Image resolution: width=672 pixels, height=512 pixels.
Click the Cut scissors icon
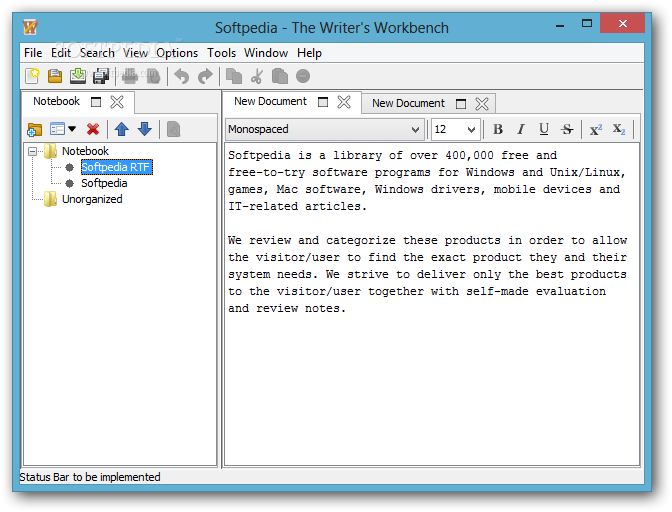pyautogui.click(x=257, y=76)
